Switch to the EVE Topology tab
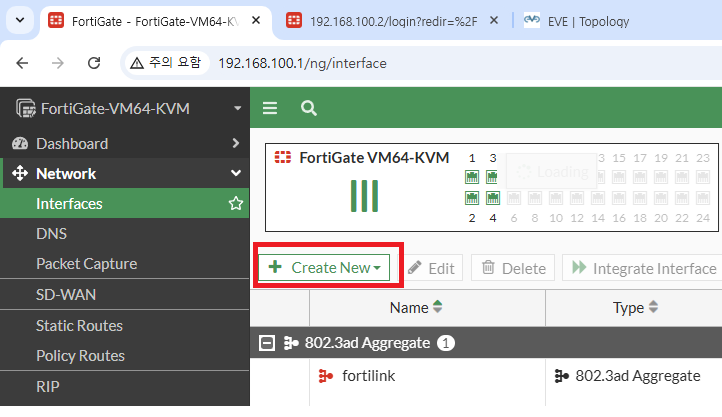Screen dimensions: 722x417 (x=576, y=21)
